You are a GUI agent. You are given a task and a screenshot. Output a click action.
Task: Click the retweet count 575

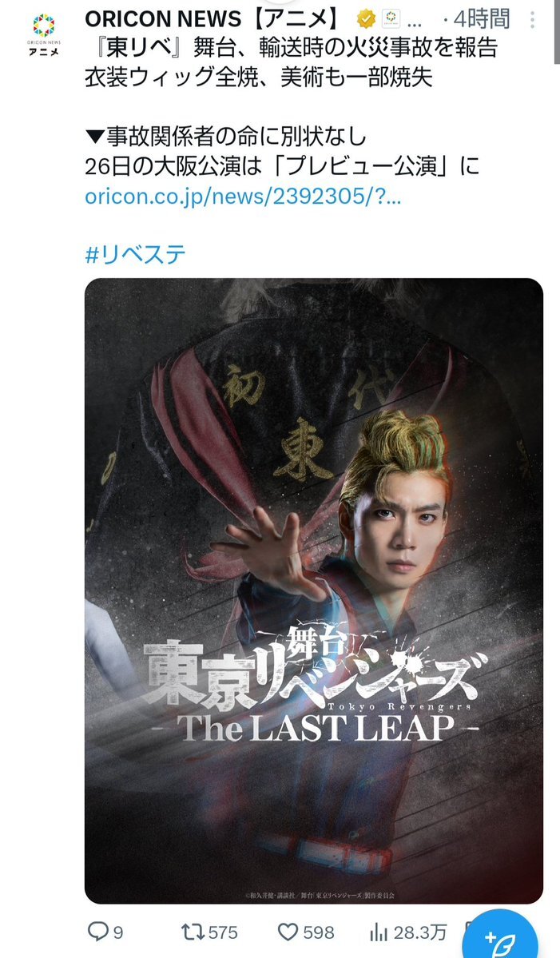click(x=223, y=932)
